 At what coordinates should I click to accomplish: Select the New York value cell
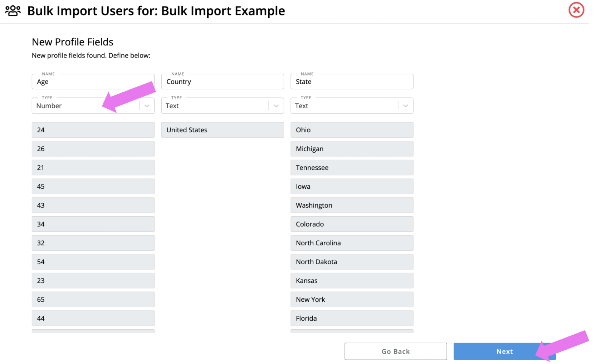[352, 300]
